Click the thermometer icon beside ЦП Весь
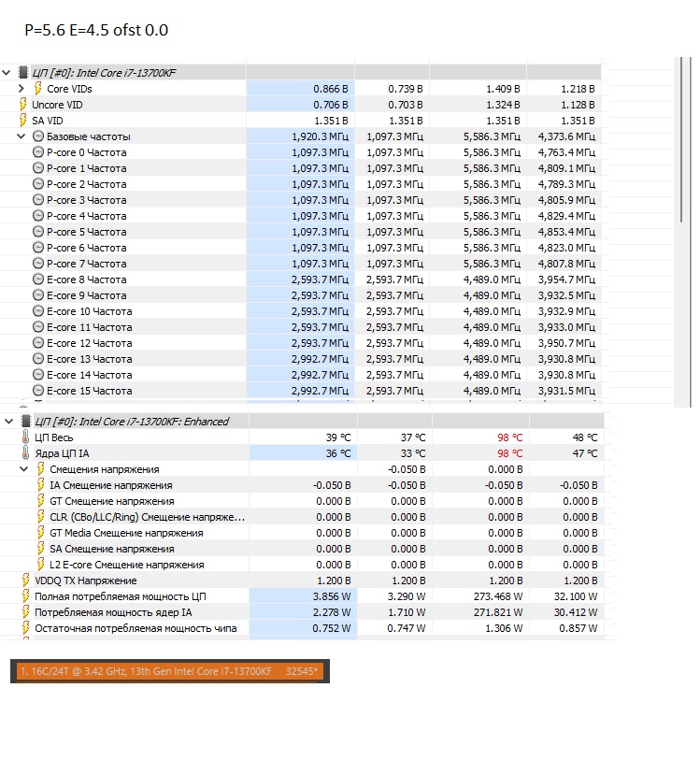The width and height of the screenshot is (700, 760). click(25, 437)
